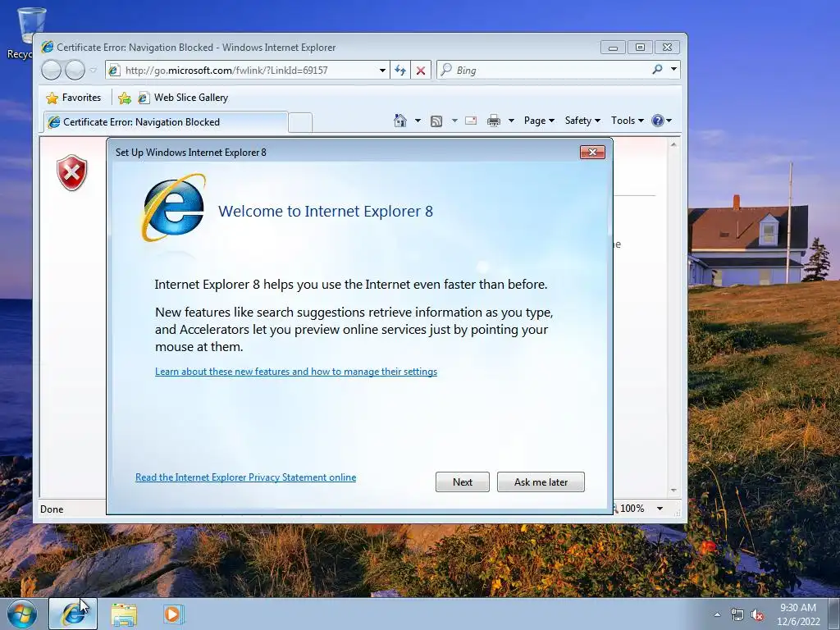Click the Feeds RSS icon
840x630 pixels.
pyautogui.click(x=436, y=121)
